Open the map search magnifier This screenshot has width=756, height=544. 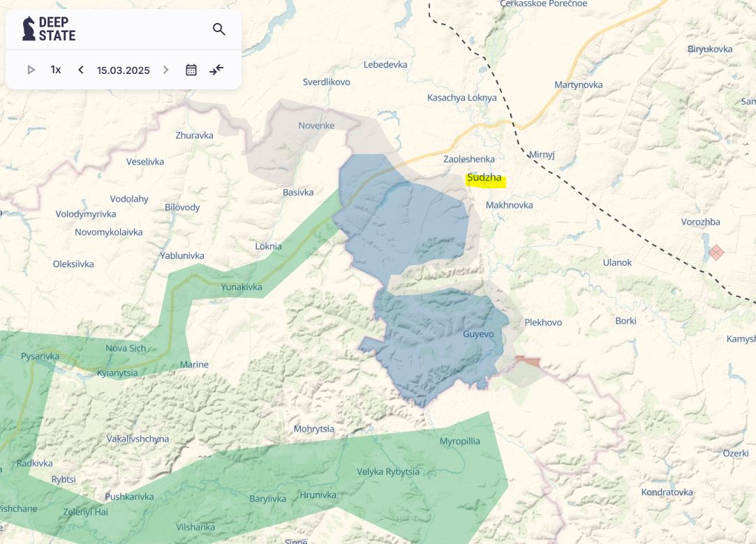click(219, 29)
